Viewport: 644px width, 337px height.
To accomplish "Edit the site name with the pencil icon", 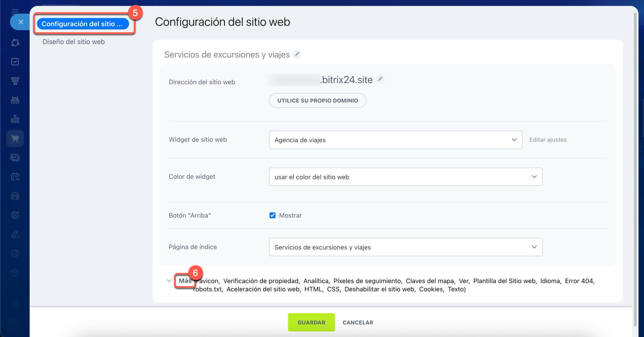I will point(297,54).
